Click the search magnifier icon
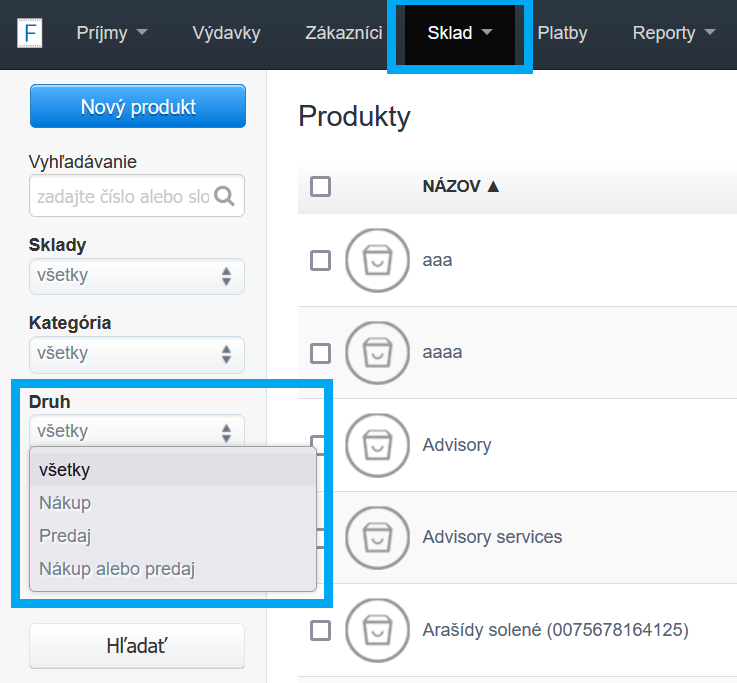This screenshot has height=683, width=737. [x=225, y=197]
